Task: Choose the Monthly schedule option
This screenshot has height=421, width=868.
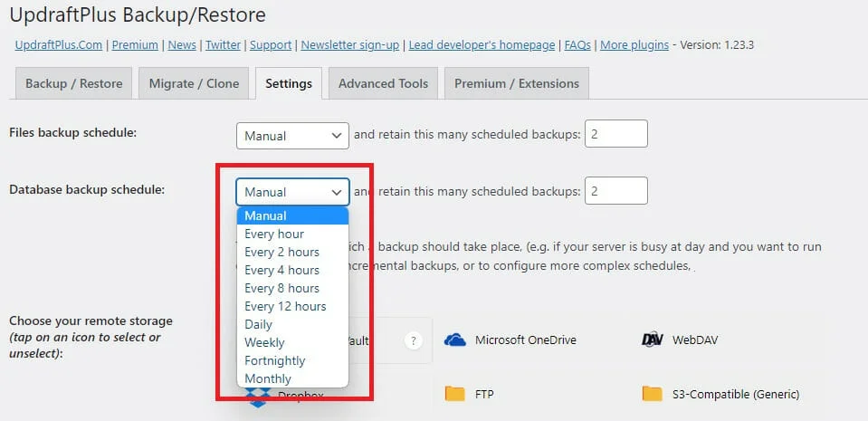Action: pos(293,378)
